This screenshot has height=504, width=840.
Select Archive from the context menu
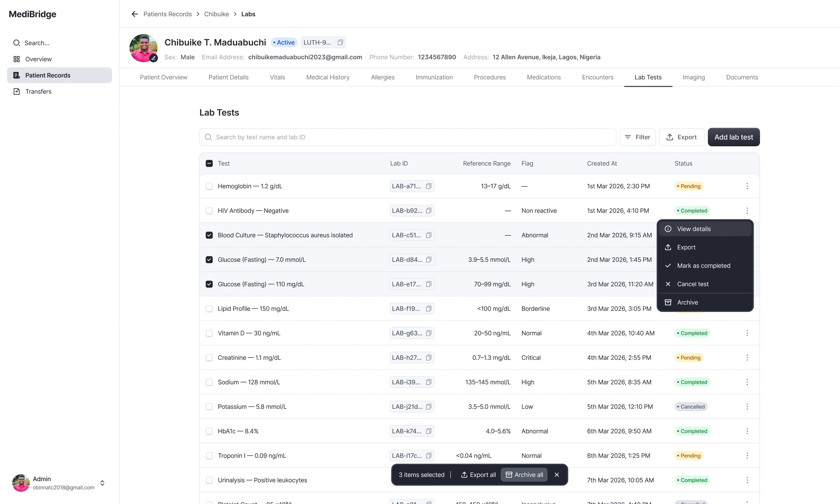point(705,302)
